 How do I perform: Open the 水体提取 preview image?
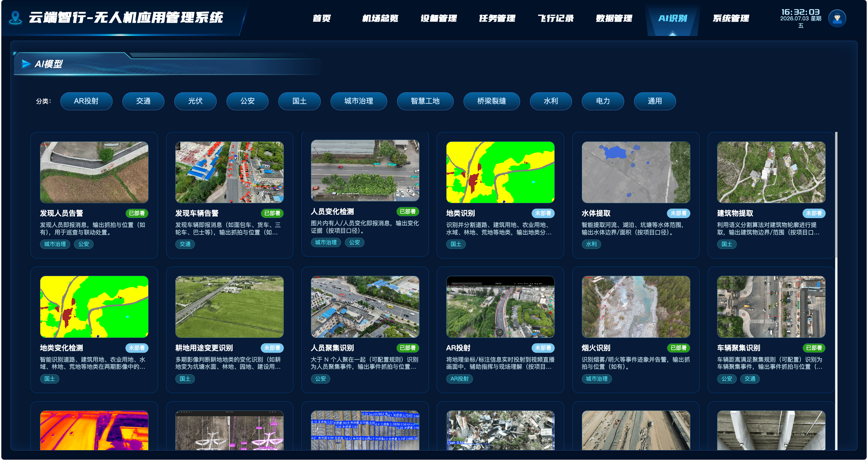[636, 172]
